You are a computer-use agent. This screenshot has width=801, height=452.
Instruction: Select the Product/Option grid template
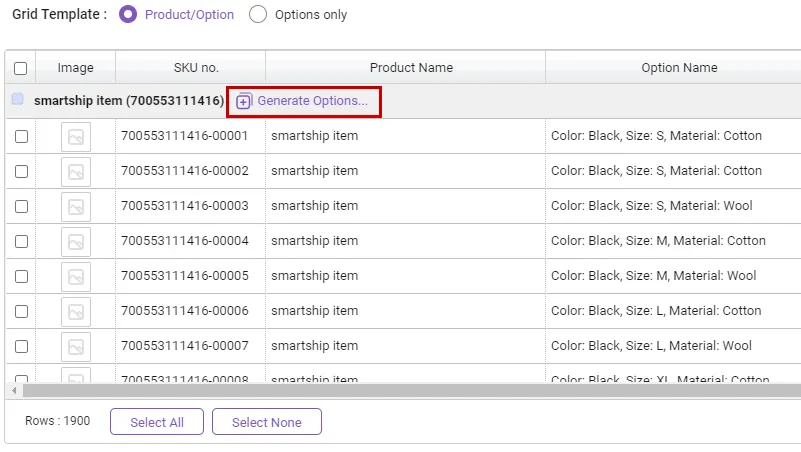tap(128, 15)
